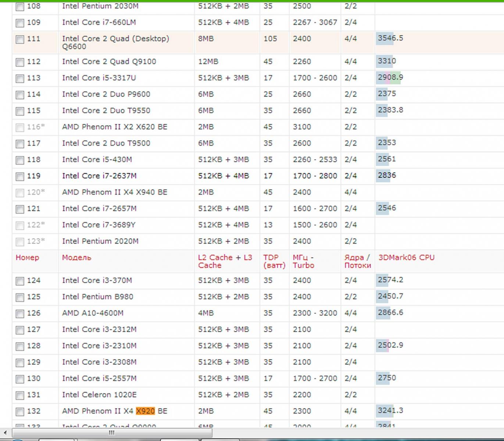This screenshot has height=441, width=504.
Task: Open Intel Core i5-2557M entry
Action: (99, 378)
